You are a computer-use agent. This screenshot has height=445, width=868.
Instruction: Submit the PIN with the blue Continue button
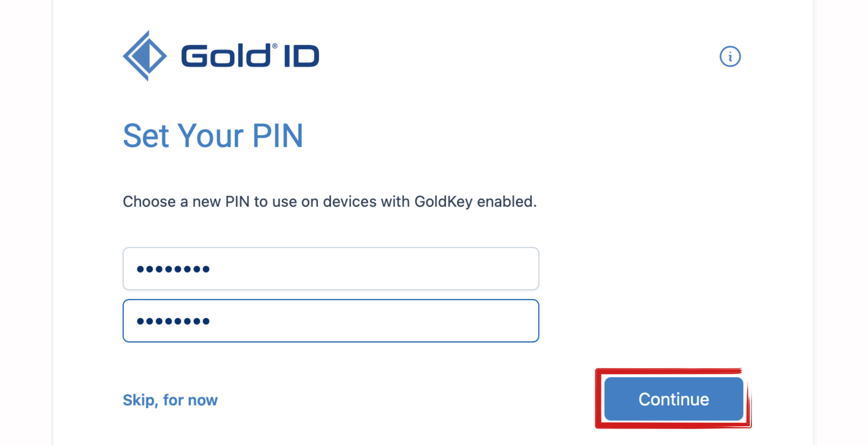coord(674,399)
